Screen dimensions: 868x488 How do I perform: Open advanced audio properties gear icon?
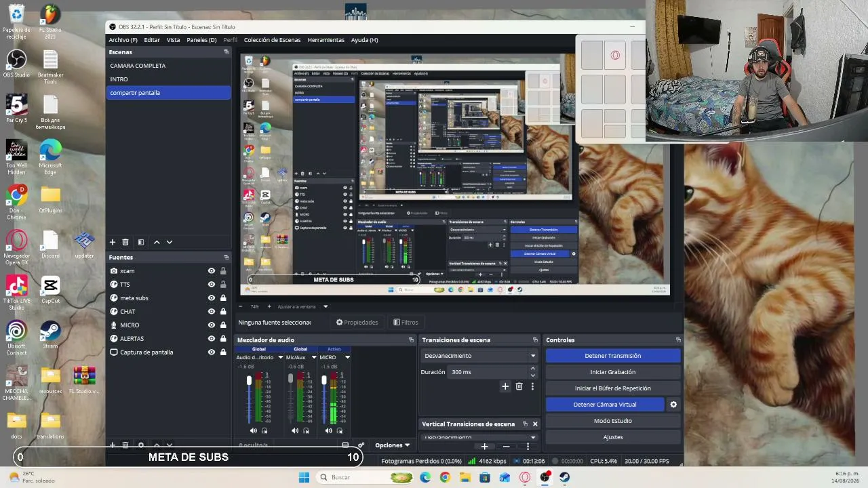[361, 445]
